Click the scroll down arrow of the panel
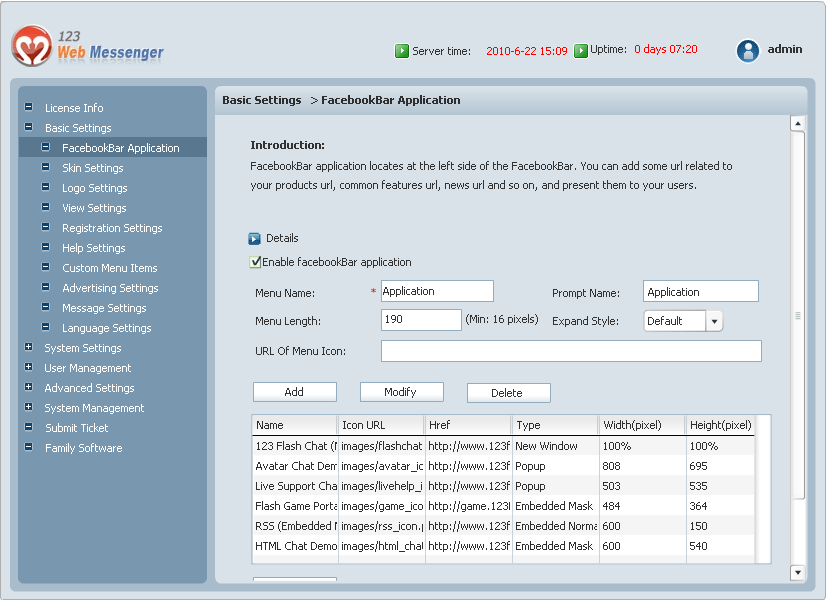 click(x=797, y=573)
